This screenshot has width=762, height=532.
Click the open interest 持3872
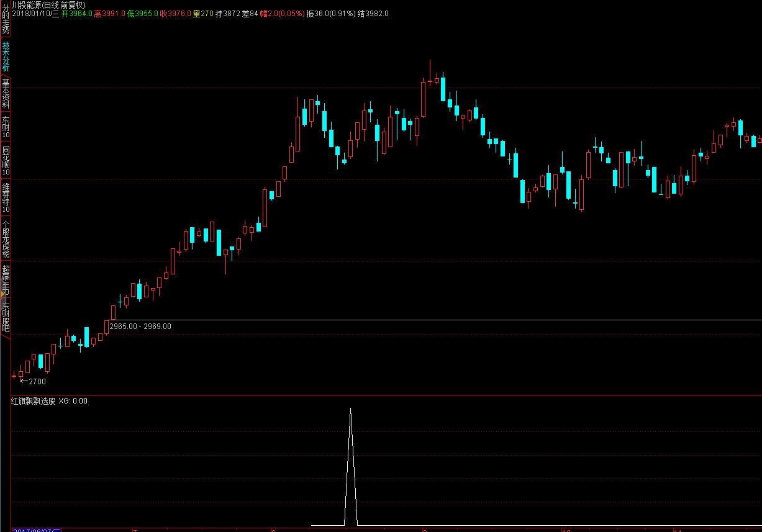pos(227,13)
